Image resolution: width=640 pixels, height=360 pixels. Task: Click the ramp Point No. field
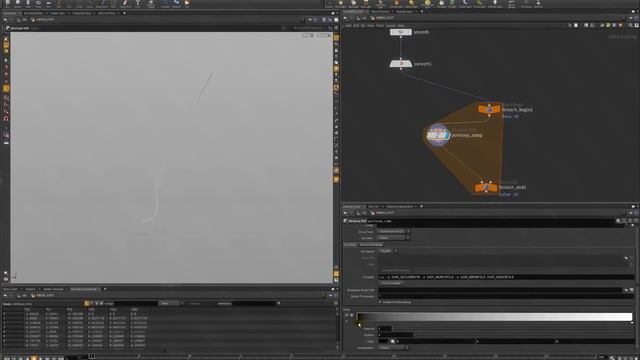coord(385,329)
